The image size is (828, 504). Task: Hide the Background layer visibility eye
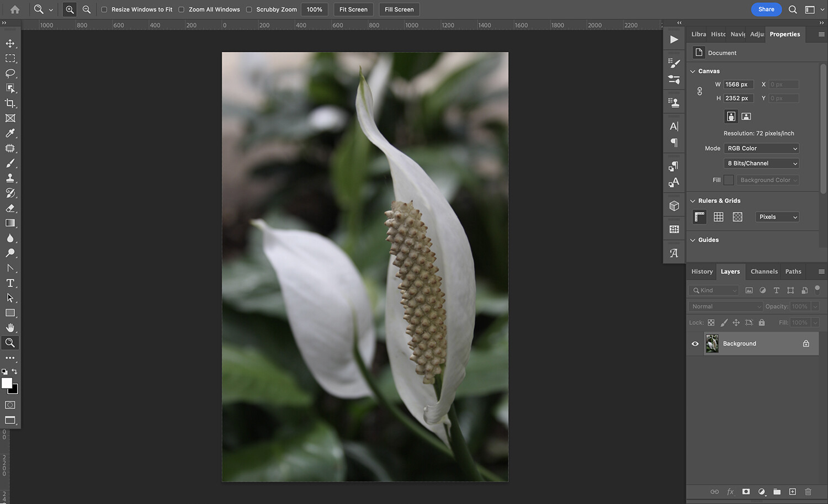tap(695, 343)
